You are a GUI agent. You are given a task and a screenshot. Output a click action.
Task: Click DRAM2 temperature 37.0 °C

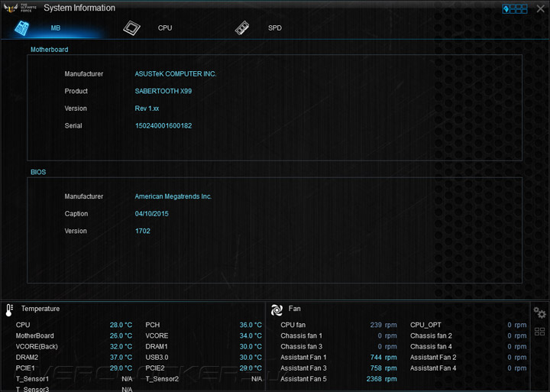pos(121,358)
